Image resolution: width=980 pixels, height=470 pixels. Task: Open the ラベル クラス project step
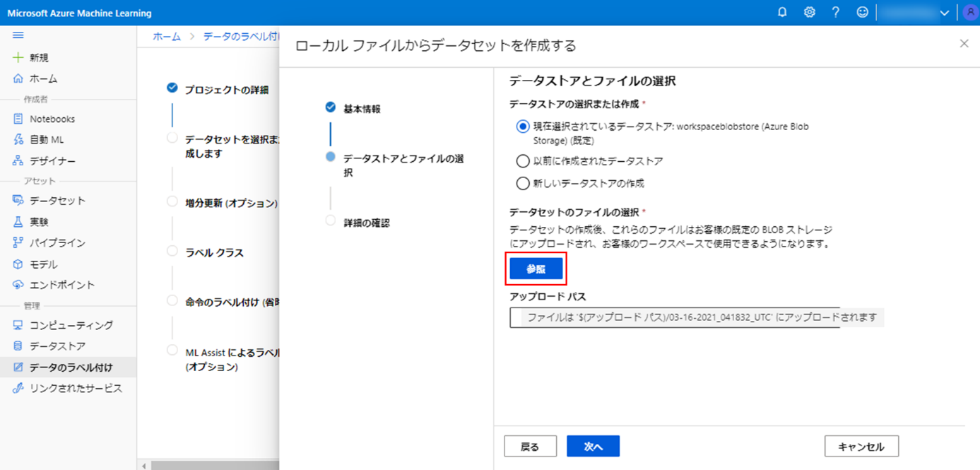click(x=214, y=252)
